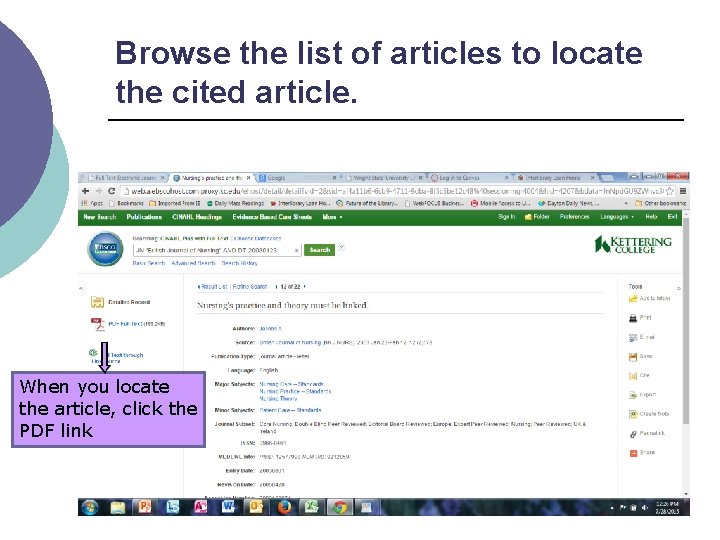The width and height of the screenshot is (720, 540).
Task: Click the Exit link in top bar
Action: pyautogui.click(x=672, y=216)
